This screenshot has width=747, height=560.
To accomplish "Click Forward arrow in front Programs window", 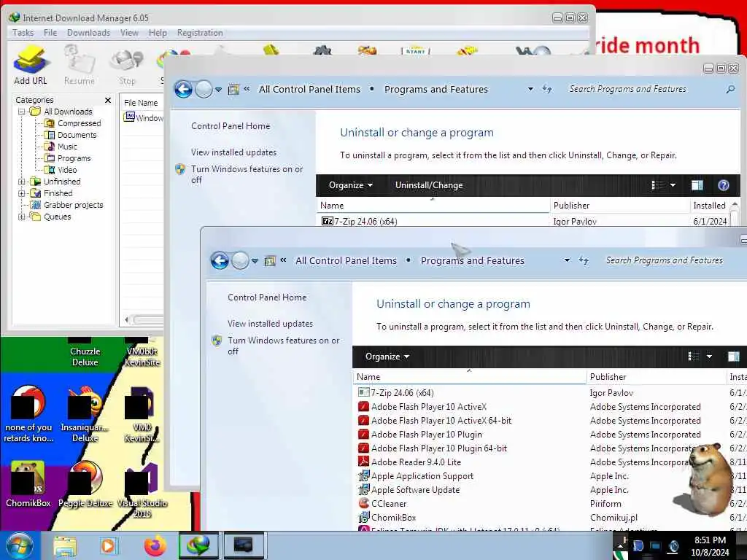I will tap(240, 260).
